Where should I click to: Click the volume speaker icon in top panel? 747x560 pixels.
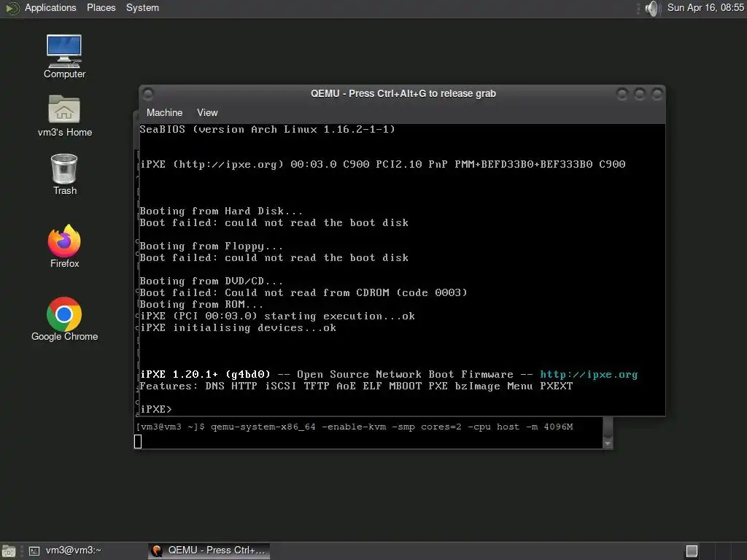point(651,8)
